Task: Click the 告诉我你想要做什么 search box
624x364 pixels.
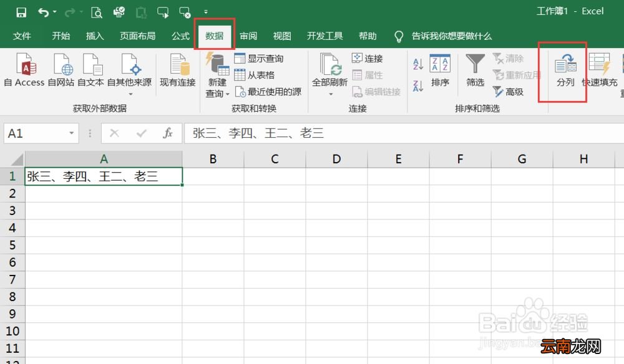Action: coord(451,36)
